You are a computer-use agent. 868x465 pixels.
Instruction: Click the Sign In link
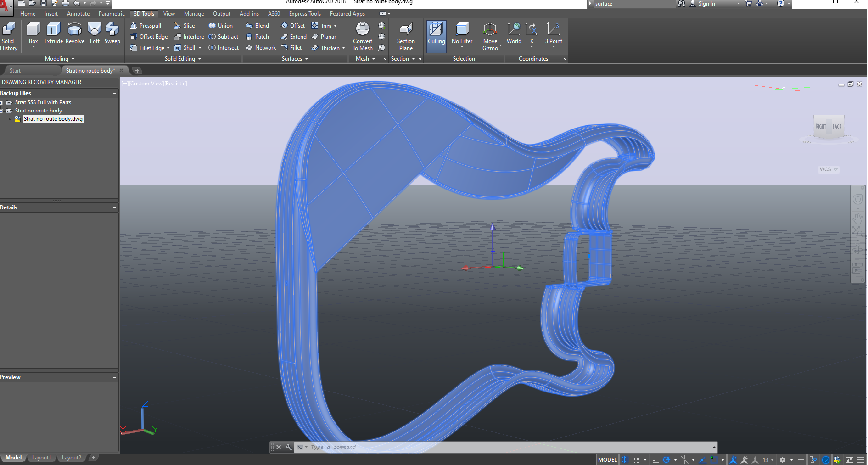(x=706, y=3)
